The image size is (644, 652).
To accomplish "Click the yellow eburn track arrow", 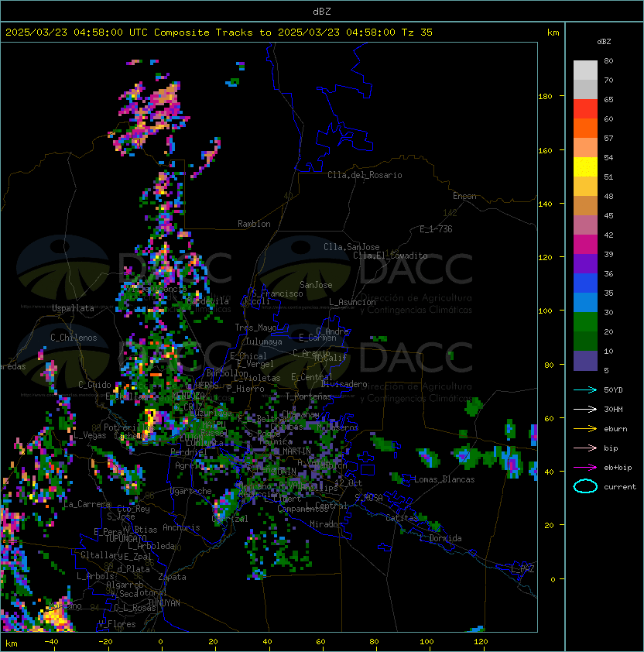I will tap(585, 429).
